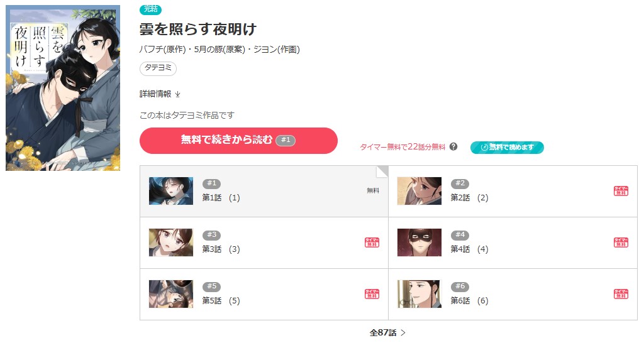Click timer-free badge on episode 2
Image resolution: width=644 pixels, height=343 pixels.
click(x=621, y=191)
